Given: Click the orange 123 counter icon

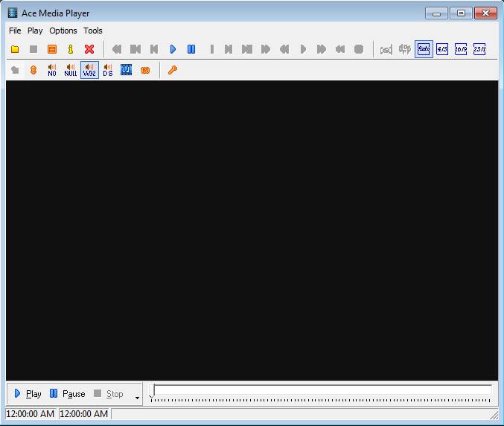Looking at the screenshot, I should (145, 70).
